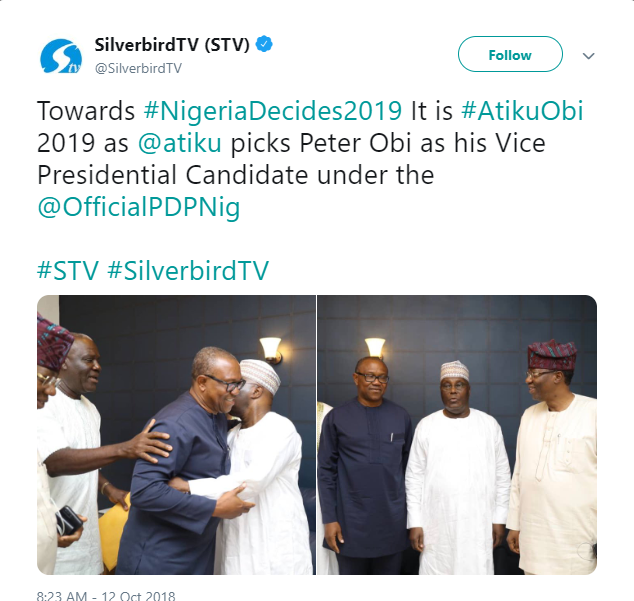Click the SilverbirdTV profile avatar logo
634x601 pixels.
pyautogui.click(x=61, y=56)
